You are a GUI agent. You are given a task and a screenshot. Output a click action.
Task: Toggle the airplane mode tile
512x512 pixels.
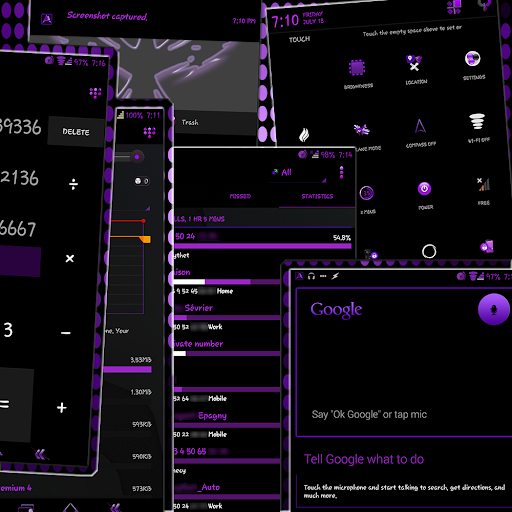[362, 130]
